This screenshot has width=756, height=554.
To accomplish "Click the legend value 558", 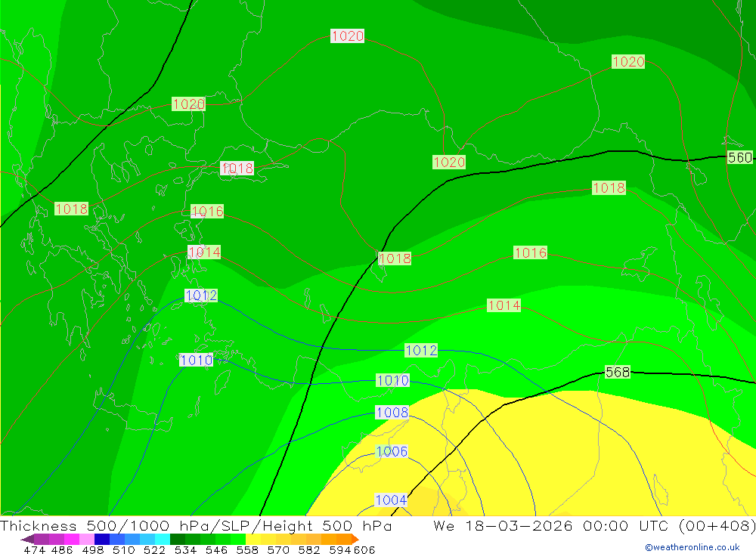I will 247,549.
